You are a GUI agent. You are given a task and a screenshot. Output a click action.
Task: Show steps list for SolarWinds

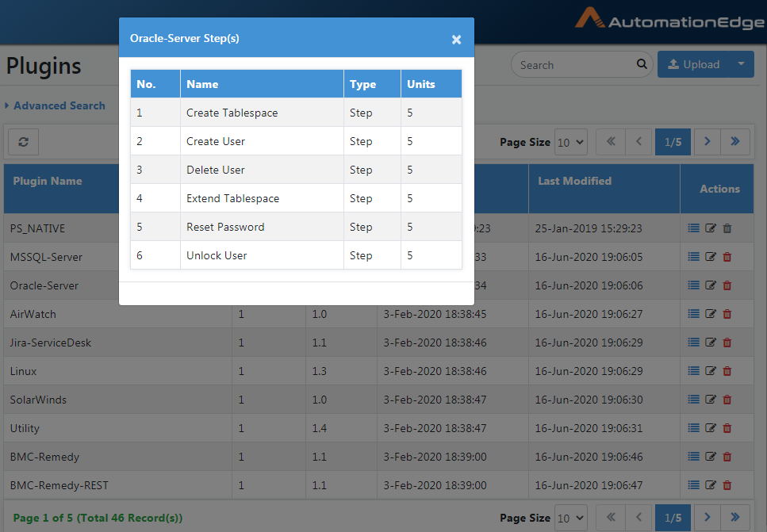pos(693,400)
